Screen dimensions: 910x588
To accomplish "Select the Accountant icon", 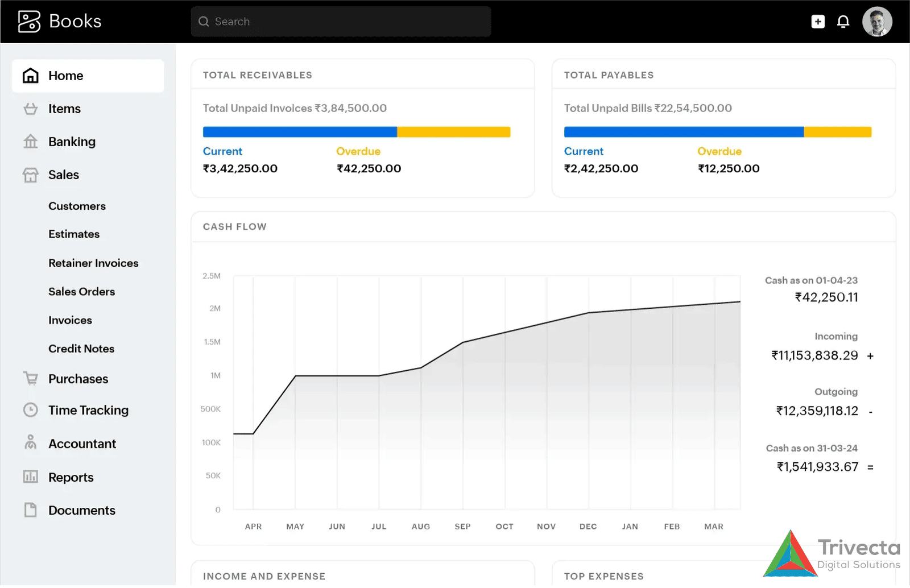I will [31, 444].
